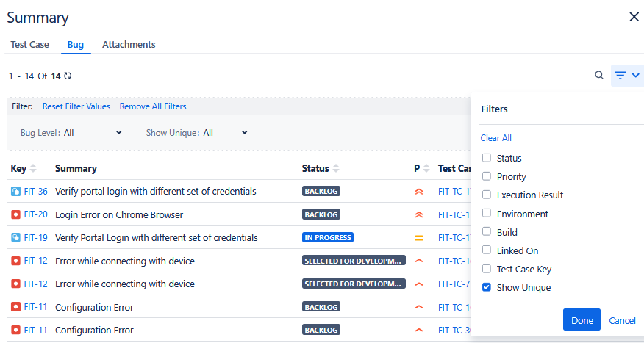Click the Reset Filter Values link

(76, 106)
